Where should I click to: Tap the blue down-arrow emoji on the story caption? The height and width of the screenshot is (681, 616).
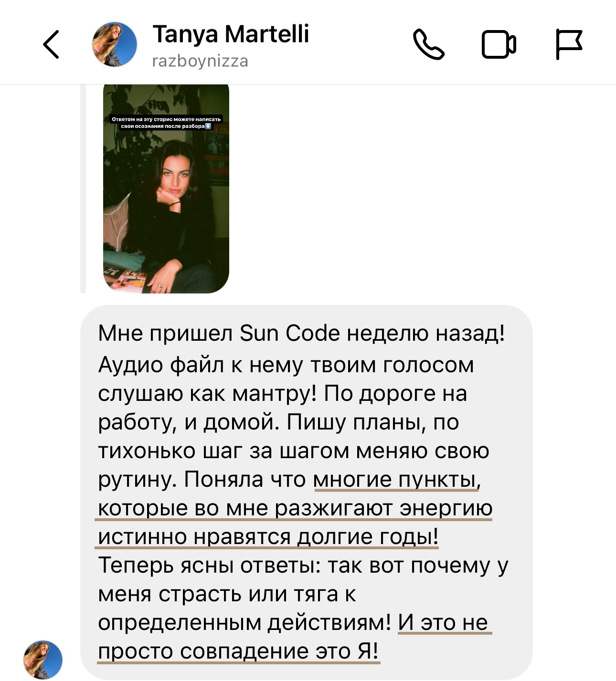(x=208, y=126)
